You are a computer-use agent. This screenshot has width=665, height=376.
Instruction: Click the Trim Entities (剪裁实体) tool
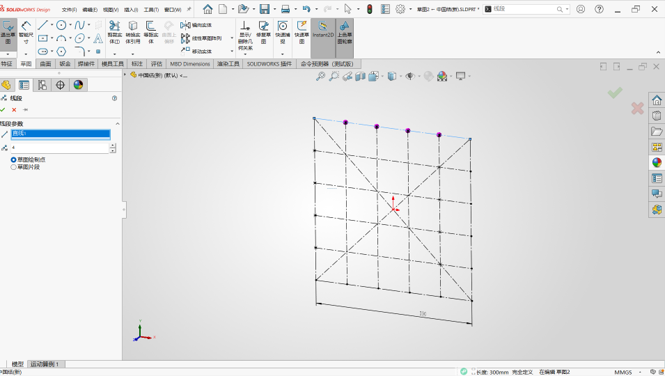(115, 32)
